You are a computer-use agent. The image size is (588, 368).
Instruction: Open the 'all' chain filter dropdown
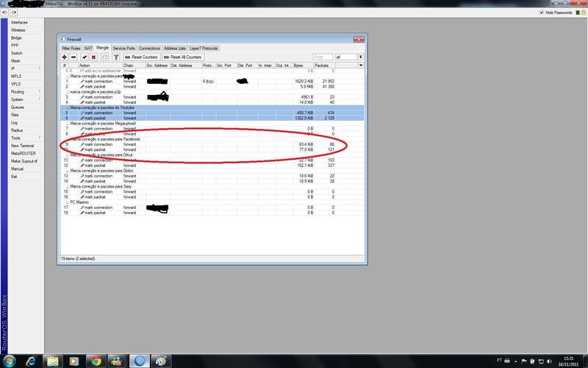(x=360, y=57)
